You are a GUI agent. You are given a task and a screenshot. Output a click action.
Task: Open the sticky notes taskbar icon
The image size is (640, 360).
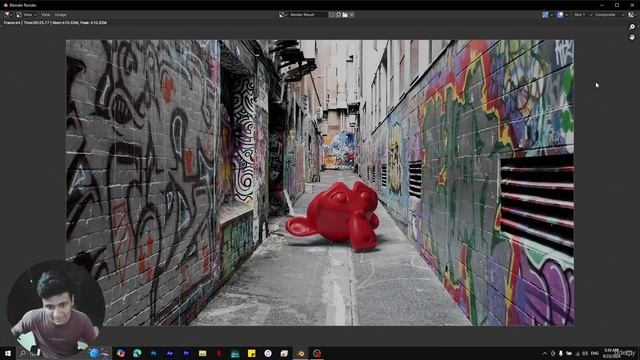coord(251,353)
